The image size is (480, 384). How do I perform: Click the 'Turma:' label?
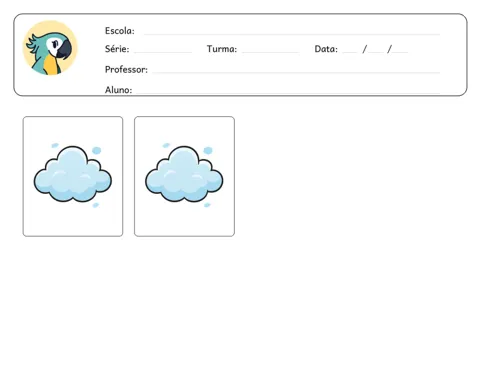point(222,49)
